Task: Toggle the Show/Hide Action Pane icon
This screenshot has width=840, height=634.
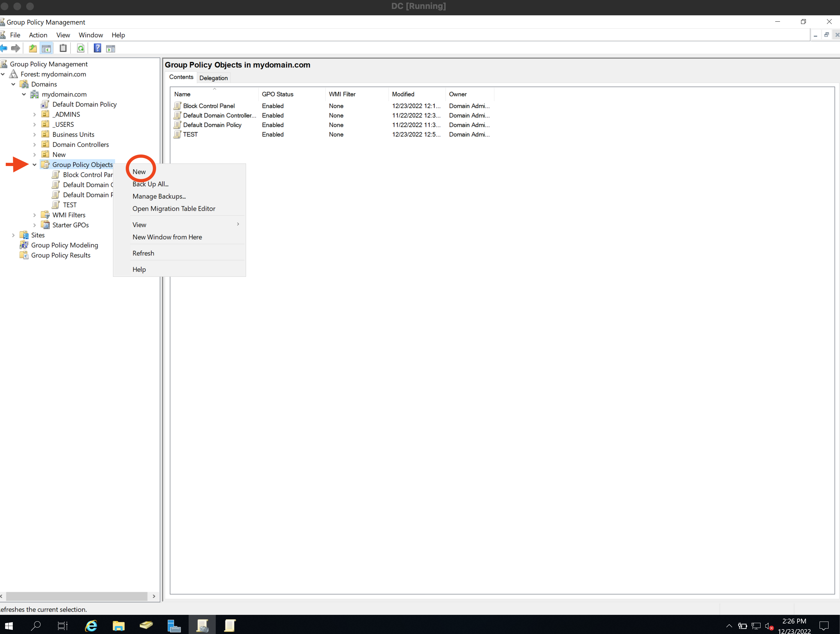Action: [110, 48]
